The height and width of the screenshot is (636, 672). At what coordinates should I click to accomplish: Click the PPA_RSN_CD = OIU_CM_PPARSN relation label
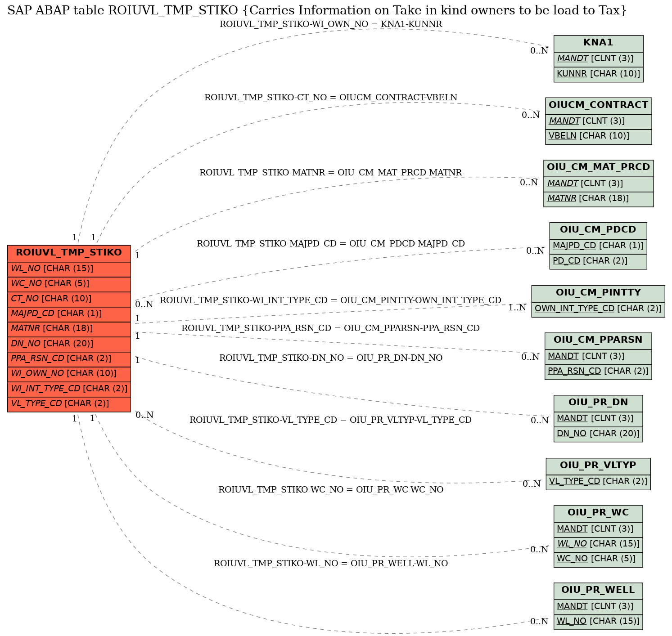tap(331, 328)
